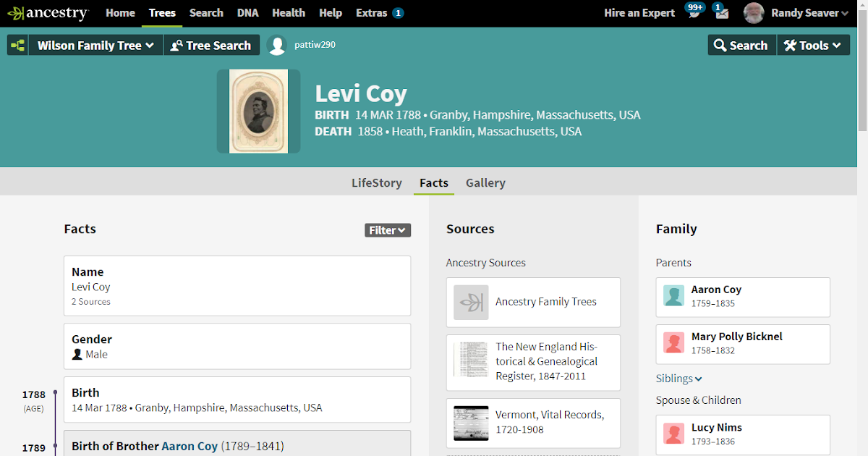Expand the Siblings section chevron
This screenshot has height=456, width=868.
(x=699, y=378)
